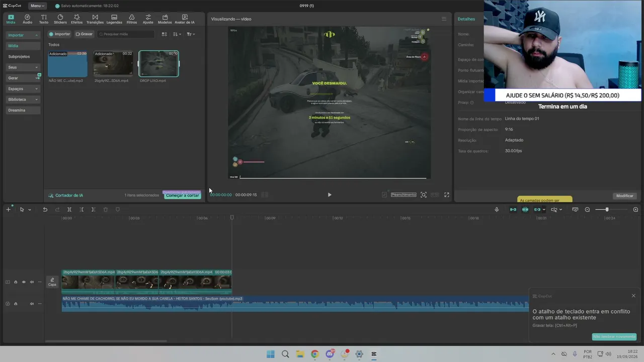The image size is (644, 362).
Task: Click the microphone record voiceover icon
Action: (x=497, y=210)
